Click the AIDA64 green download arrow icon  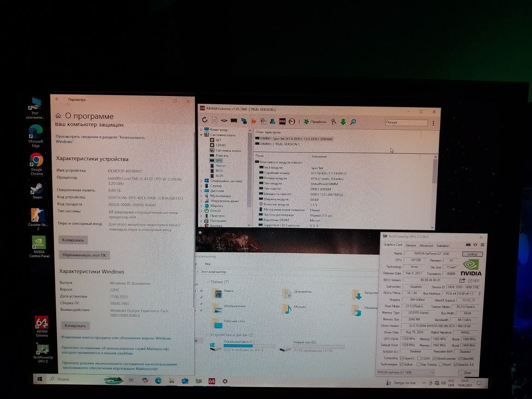343,122
